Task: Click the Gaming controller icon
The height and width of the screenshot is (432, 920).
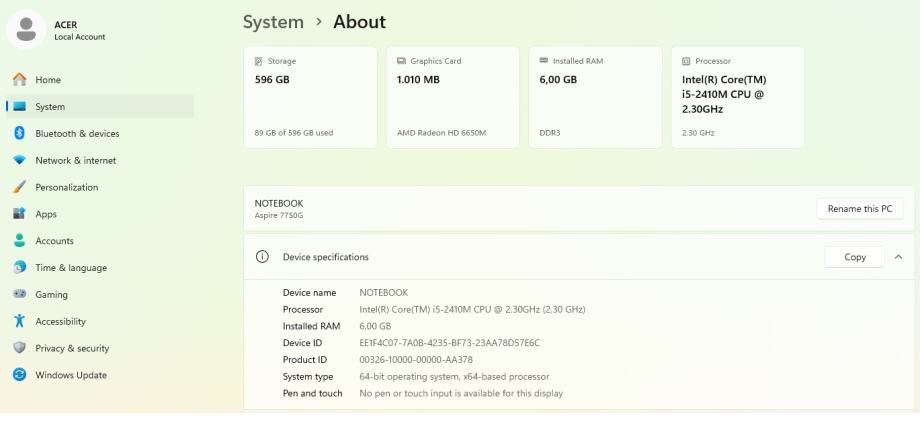Action: click(18, 295)
